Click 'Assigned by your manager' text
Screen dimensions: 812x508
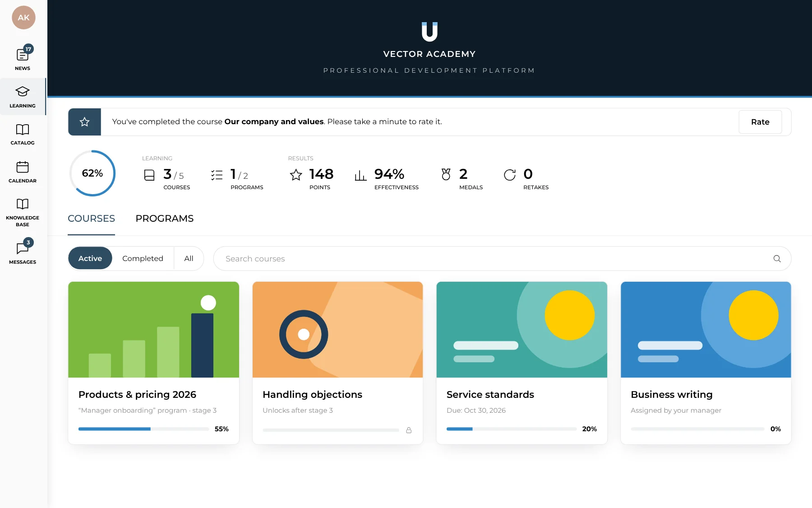point(676,410)
